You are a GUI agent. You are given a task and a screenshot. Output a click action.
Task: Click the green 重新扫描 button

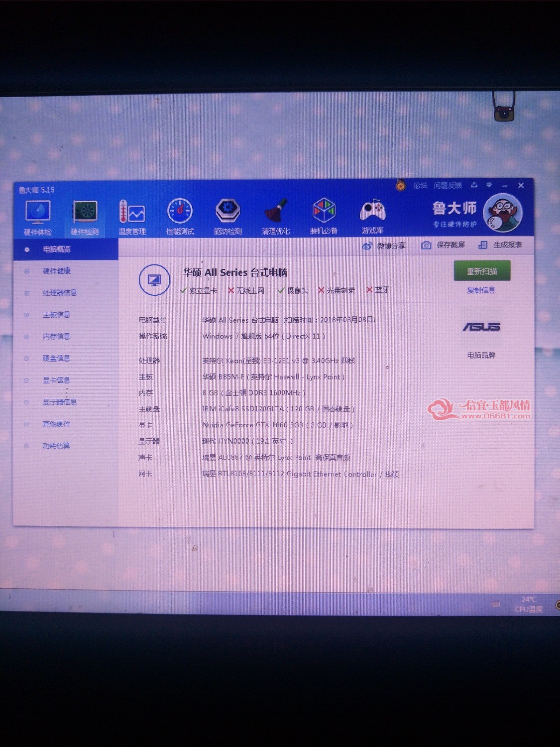click(x=482, y=271)
